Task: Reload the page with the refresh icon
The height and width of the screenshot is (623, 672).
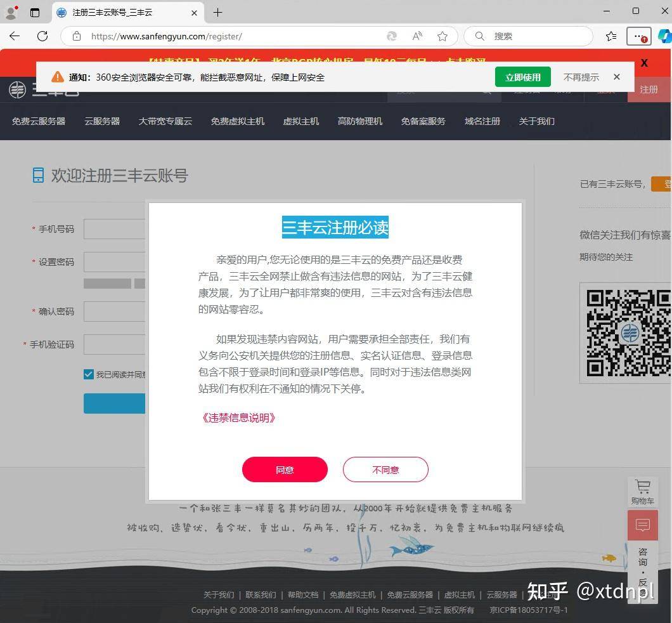Action: pyautogui.click(x=42, y=36)
